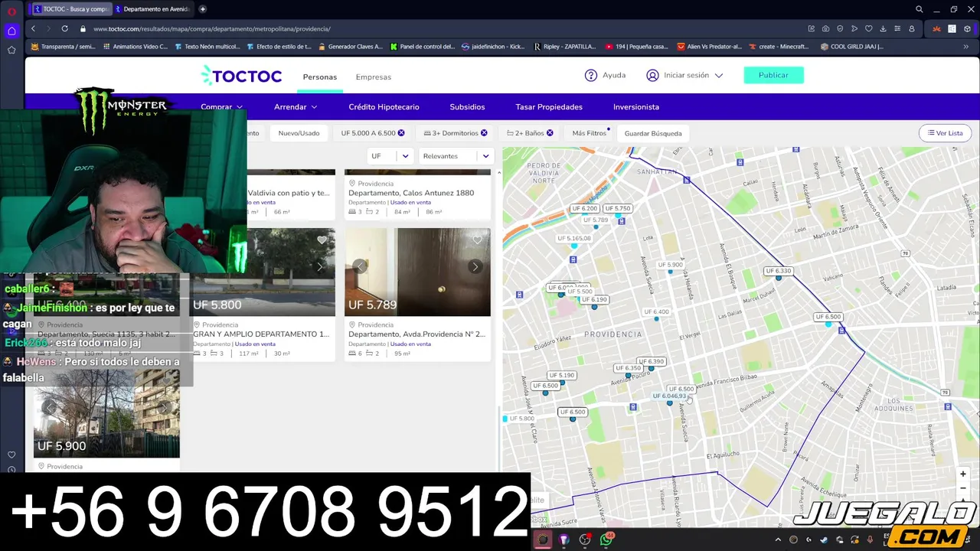Screen dimensions: 980x551
Task: Click the snapshot camera icon in address bar
Action: [825, 28]
